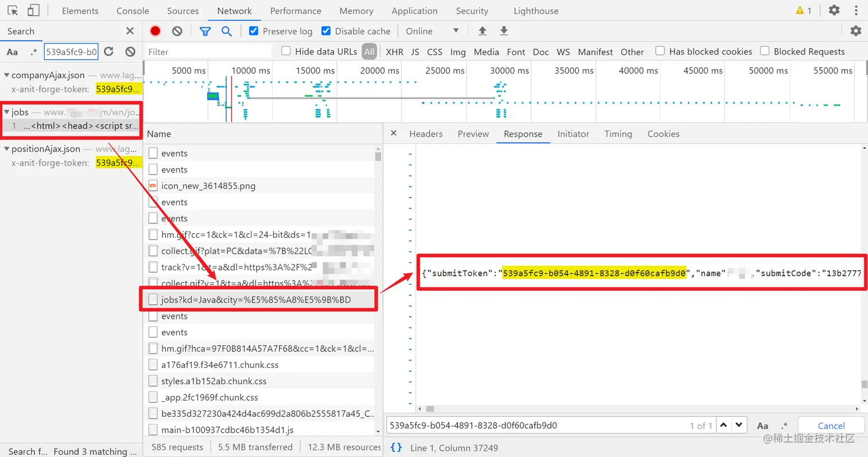The width and height of the screenshot is (868, 457).
Task: Switch to Console tab
Action: click(x=133, y=11)
